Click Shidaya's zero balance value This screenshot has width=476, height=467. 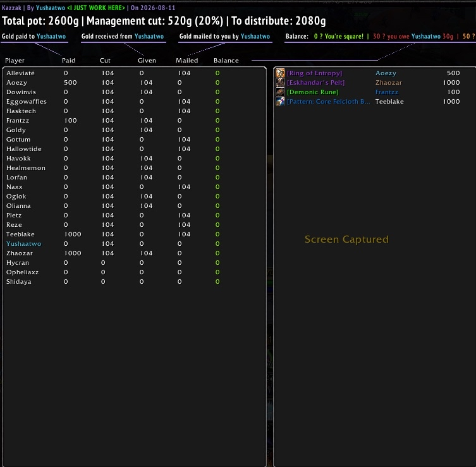[x=217, y=282]
